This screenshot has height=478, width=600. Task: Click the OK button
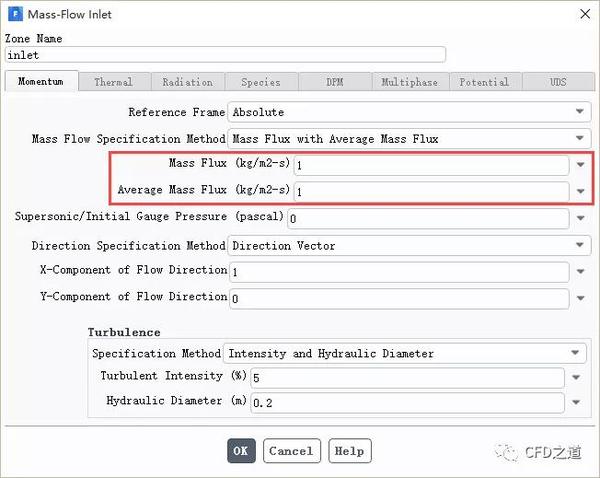click(241, 451)
